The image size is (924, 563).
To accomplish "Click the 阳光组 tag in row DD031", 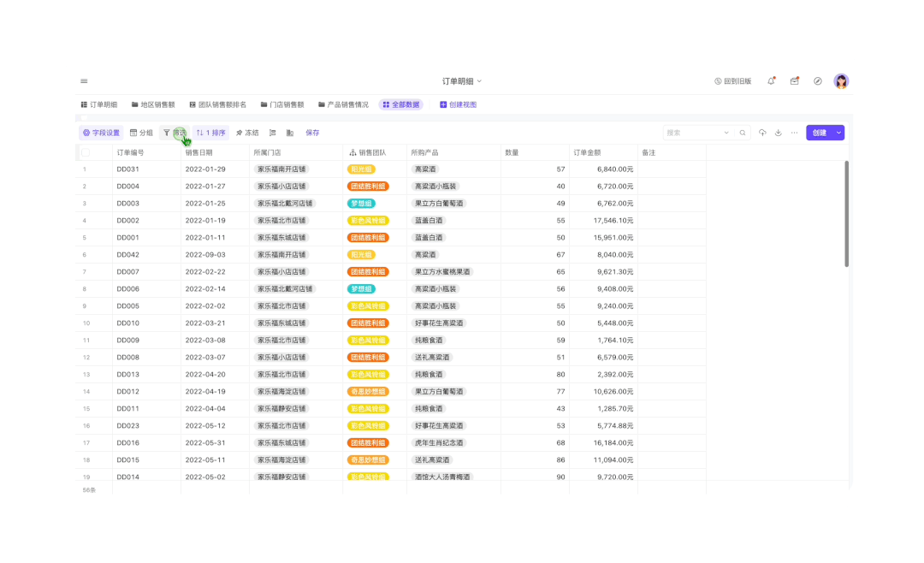I will [361, 169].
